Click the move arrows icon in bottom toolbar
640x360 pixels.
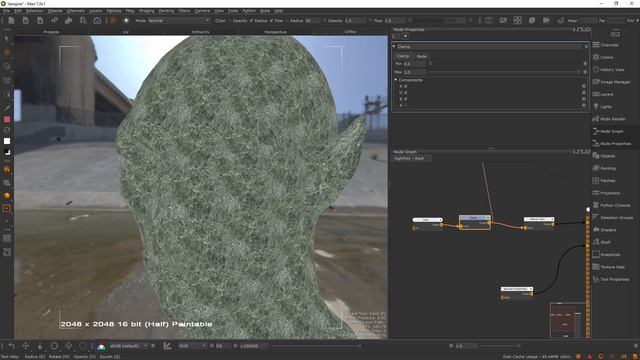point(25,346)
